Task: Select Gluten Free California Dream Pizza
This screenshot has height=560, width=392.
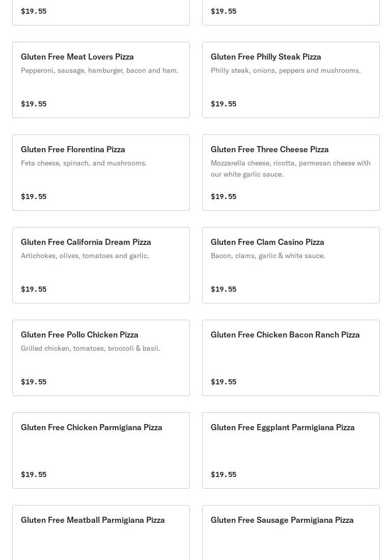Action: (101, 265)
